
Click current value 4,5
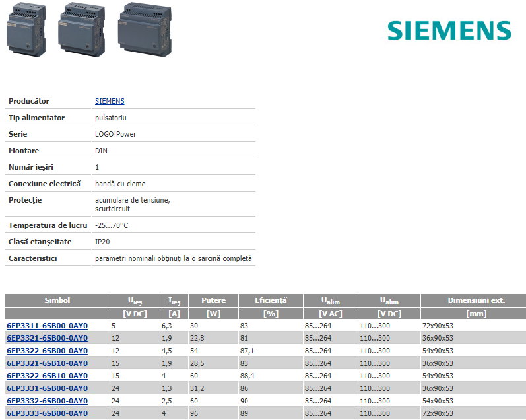(x=167, y=351)
